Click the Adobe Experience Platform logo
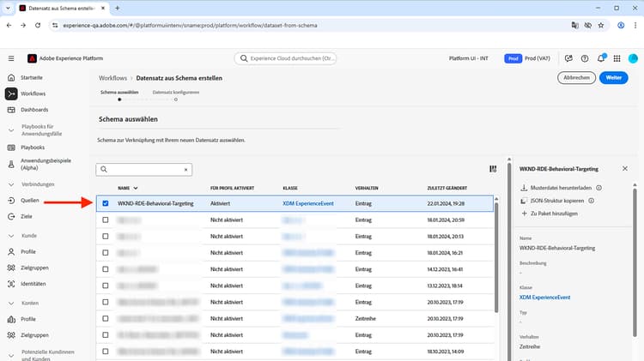Screen dimensions: 644x361 tap(32, 58)
